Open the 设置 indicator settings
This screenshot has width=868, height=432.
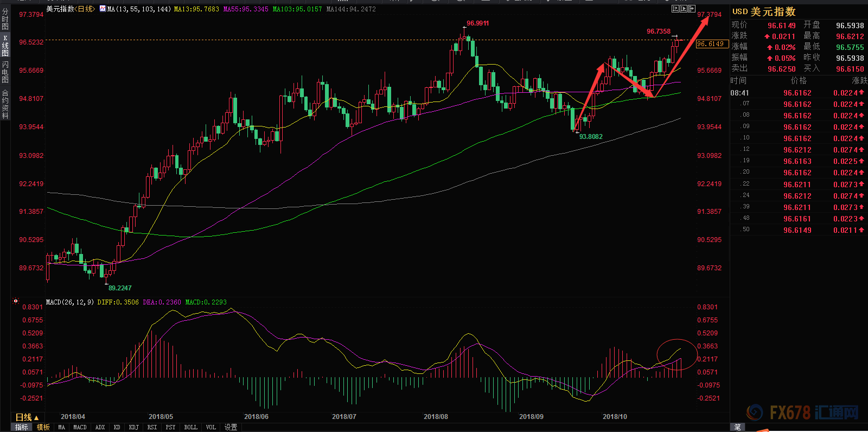click(x=231, y=427)
